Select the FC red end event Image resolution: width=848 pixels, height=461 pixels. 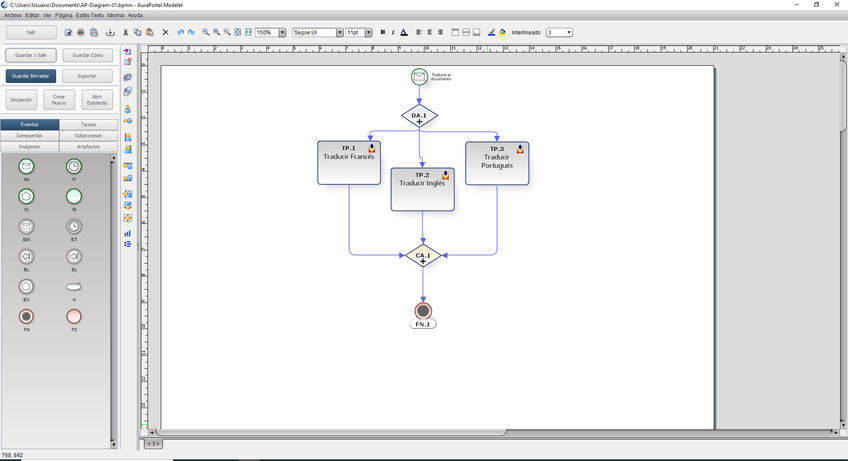click(74, 316)
